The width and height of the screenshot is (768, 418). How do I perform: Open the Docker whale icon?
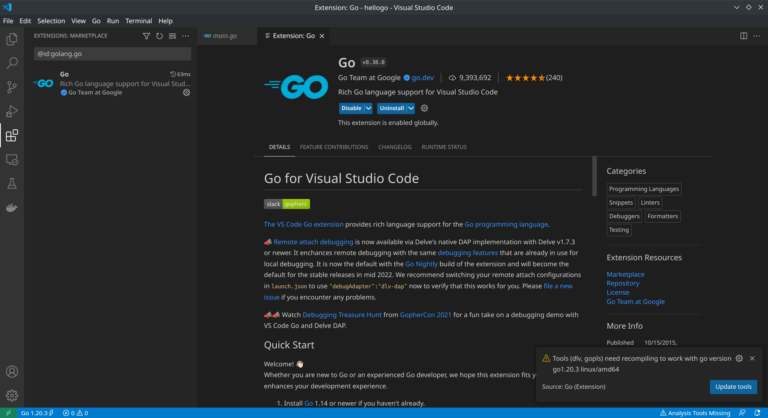pos(12,208)
